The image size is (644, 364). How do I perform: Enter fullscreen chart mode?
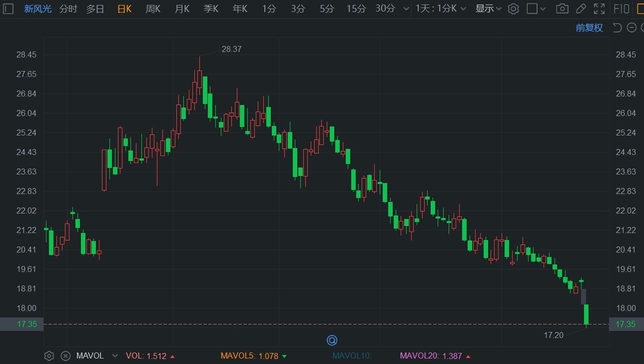(x=599, y=8)
